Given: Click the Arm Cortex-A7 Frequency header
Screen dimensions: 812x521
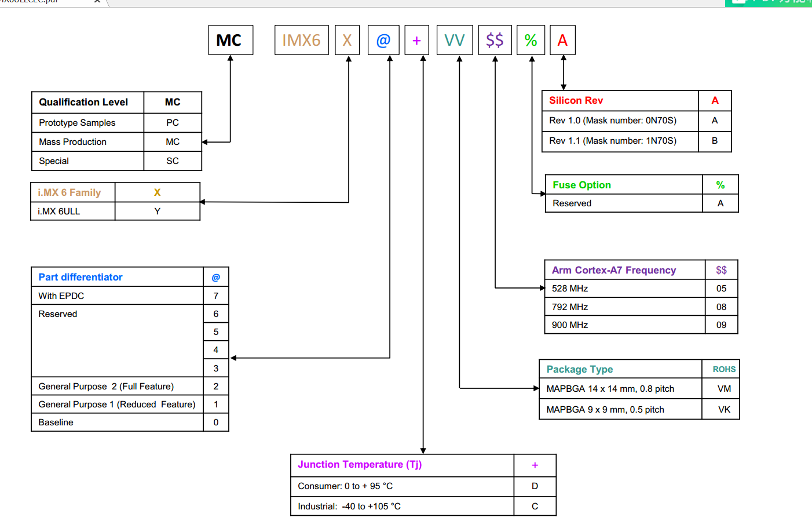Looking at the screenshot, I should 614,270.
